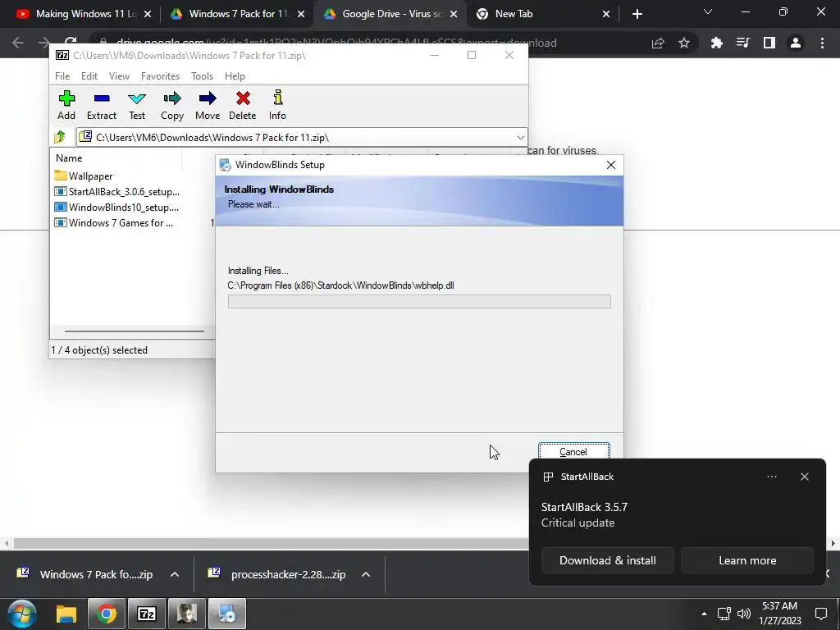The width and height of the screenshot is (840, 630).
Task: Click the Move icon in 7-Zip toolbar
Action: click(208, 105)
